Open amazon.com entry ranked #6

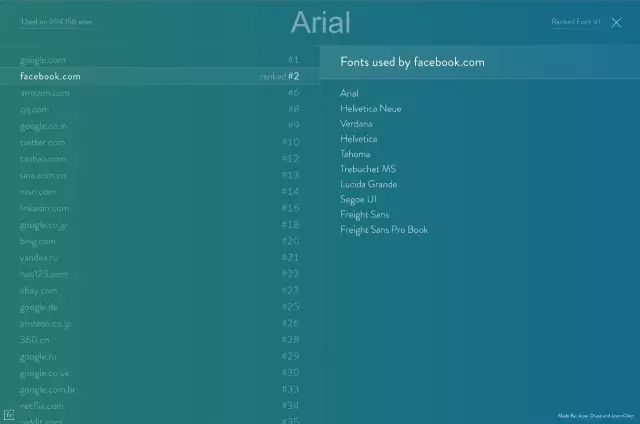[160, 93]
